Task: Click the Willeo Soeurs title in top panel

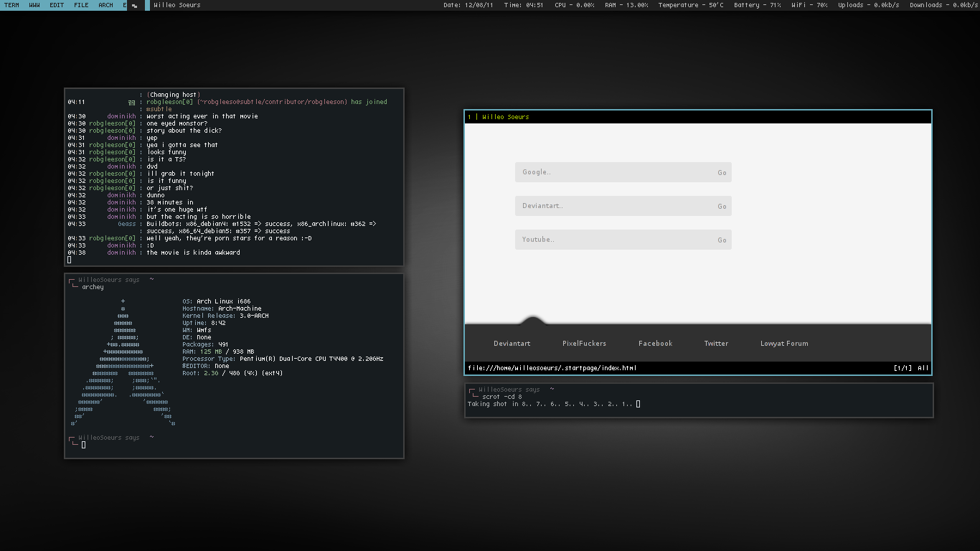Action: [x=177, y=5]
